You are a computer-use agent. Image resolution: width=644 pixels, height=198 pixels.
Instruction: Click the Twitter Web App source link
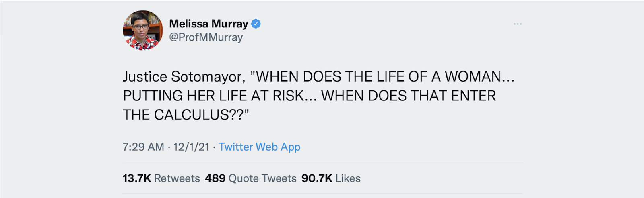pos(259,147)
